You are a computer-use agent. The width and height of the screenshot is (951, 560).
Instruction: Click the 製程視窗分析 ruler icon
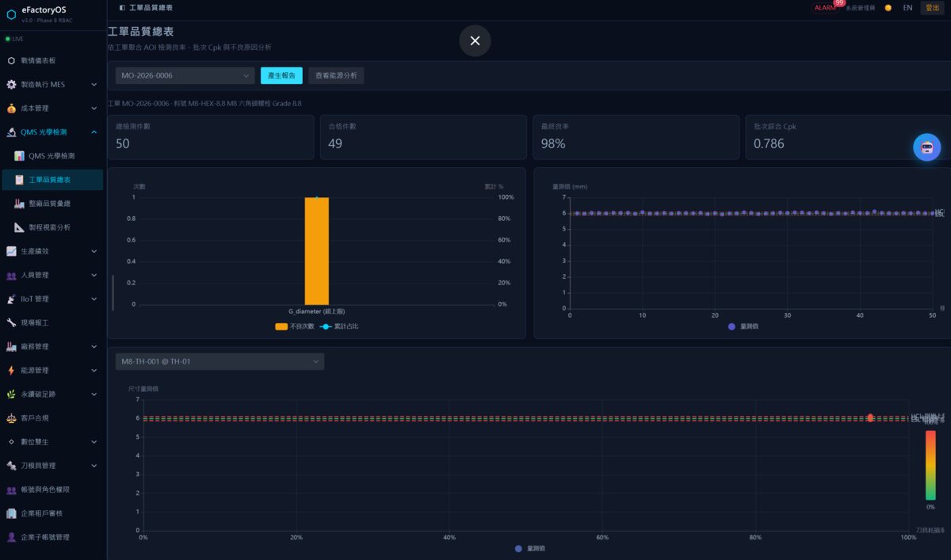point(20,227)
